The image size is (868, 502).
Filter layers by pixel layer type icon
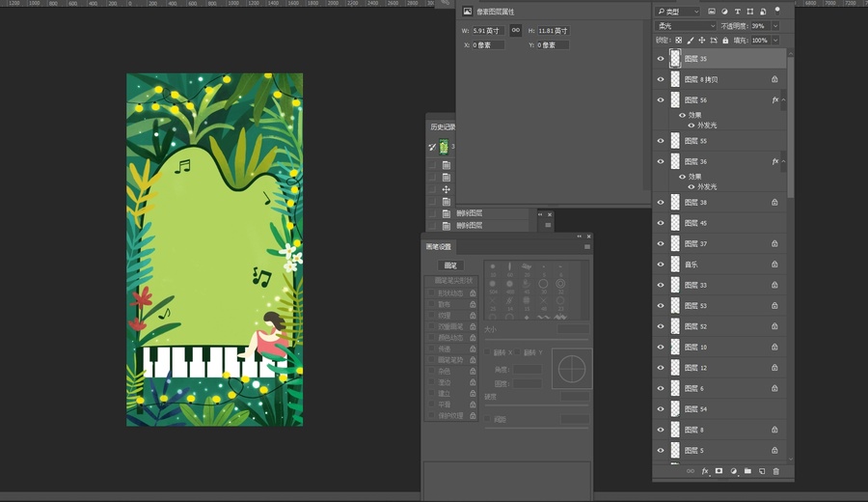(712, 11)
